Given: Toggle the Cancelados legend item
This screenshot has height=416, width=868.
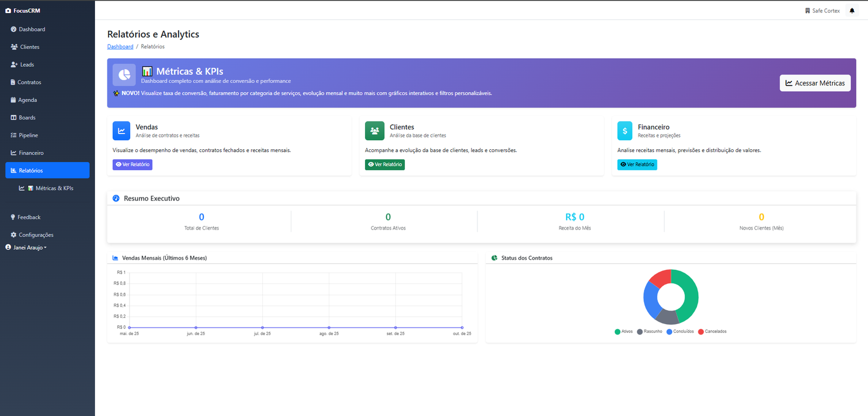Looking at the screenshot, I should click(712, 331).
